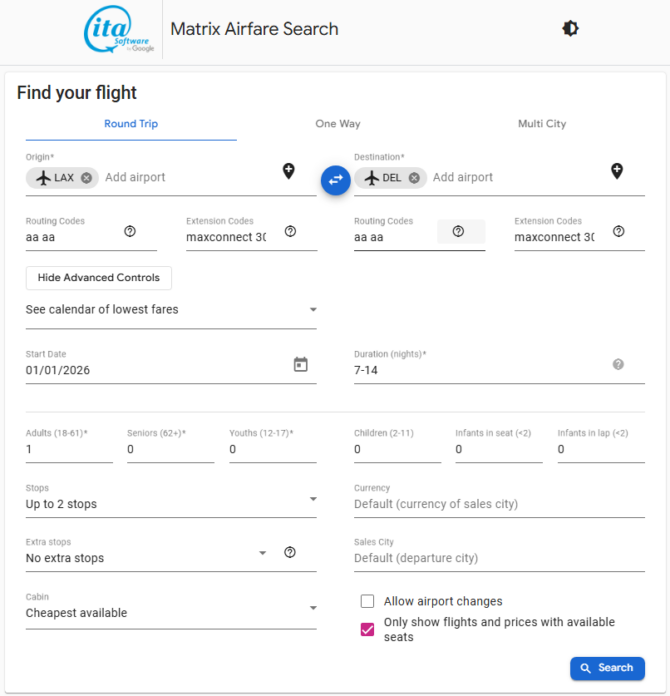Click the swap origin and destination button
Screen dimensions: 670x696
point(335,179)
